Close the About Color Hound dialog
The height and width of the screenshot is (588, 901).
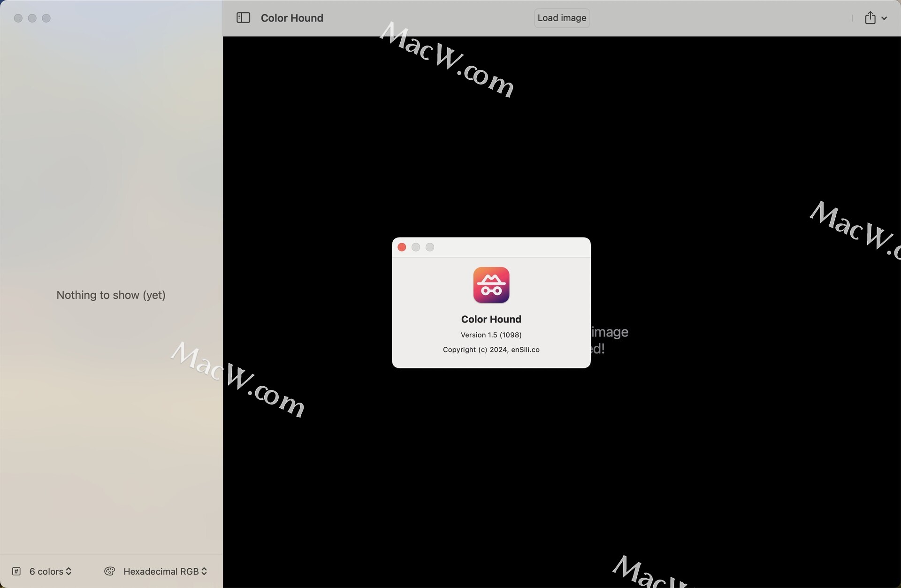click(402, 247)
